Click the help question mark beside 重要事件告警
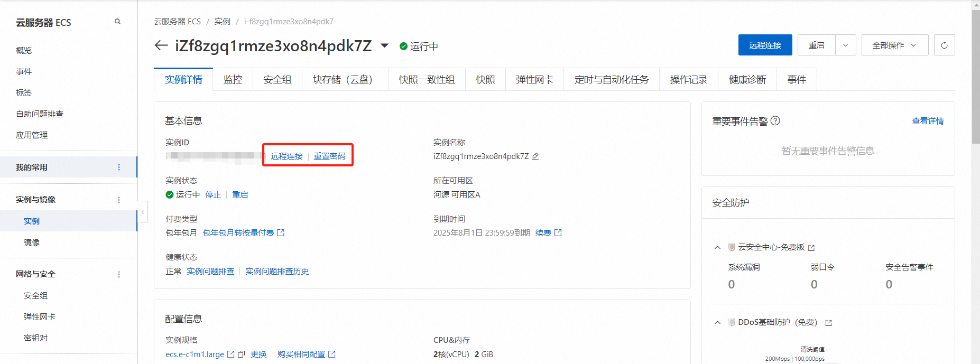This screenshot has height=364, width=980. pos(775,120)
